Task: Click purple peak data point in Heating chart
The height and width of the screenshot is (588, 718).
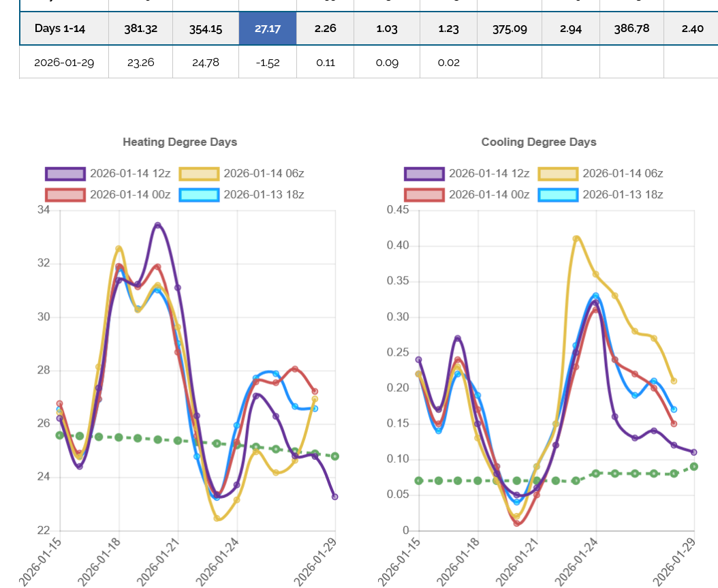Action: 157,225
